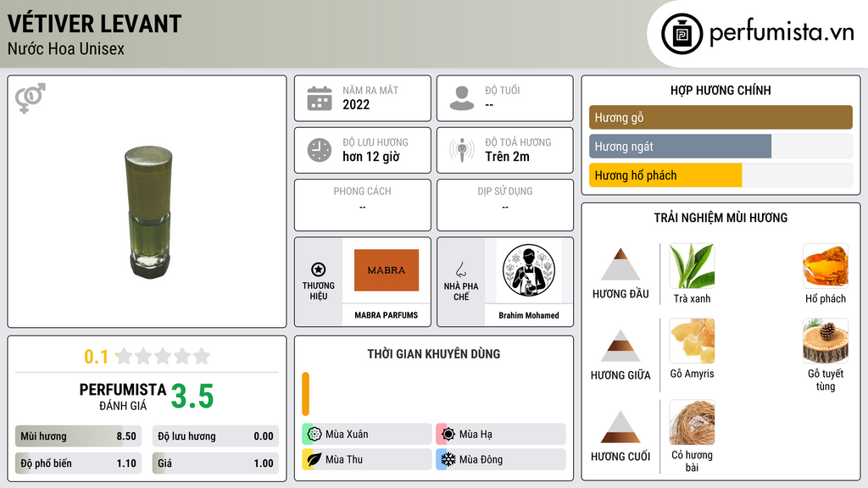This screenshot has width=868, height=488.
Task: Click the VÉTIVER LEVANT title
Action: pyautogui.click(x=95, y=25)
